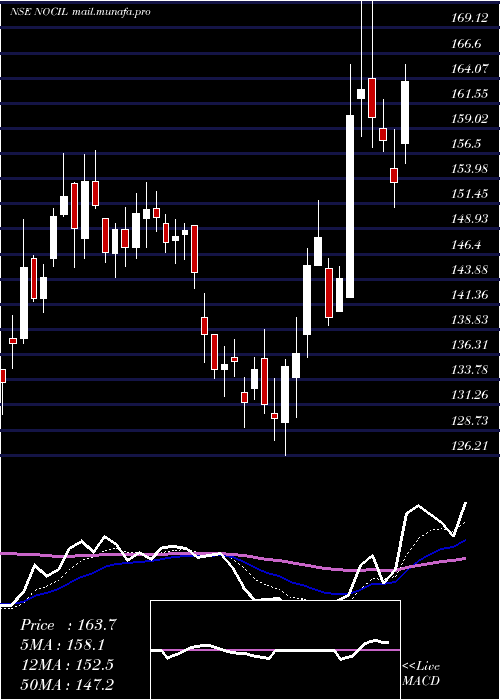Select the 128.73 price axis label
This screenshot has height=700, width=500.
coord(470,420)
